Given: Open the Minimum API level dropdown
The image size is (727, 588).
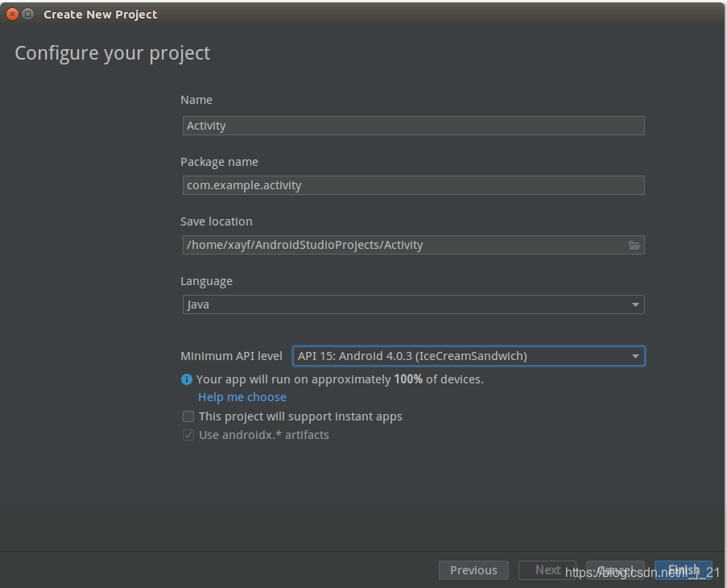Looking at the screenshot, I should (x=469, y=356).
